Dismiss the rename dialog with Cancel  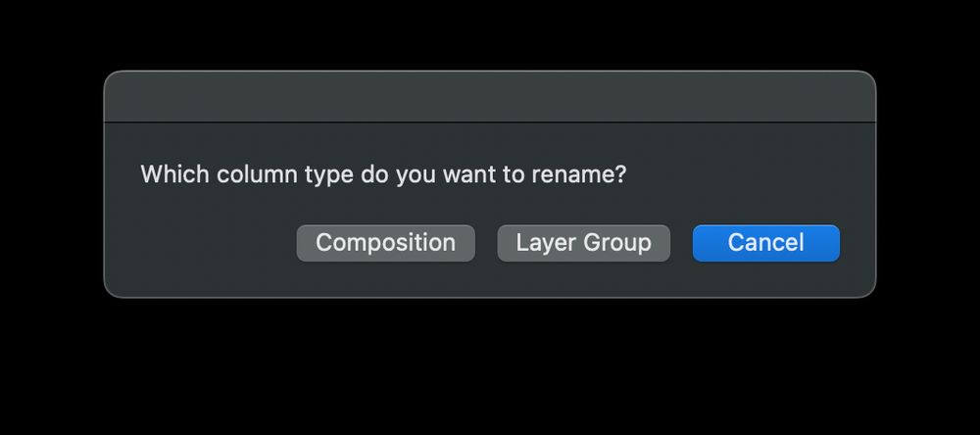(765, 243)
